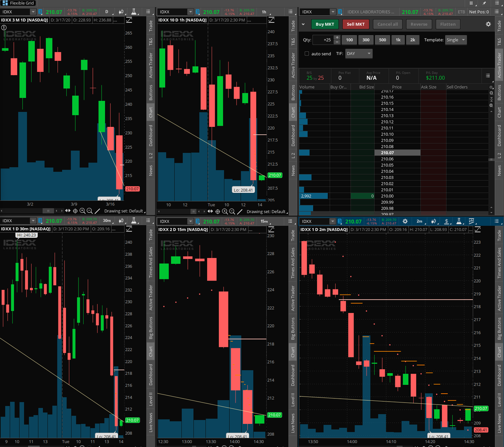Set quantity to 500 shares
This screenshot has height=447, width=504.
(382, 40)
